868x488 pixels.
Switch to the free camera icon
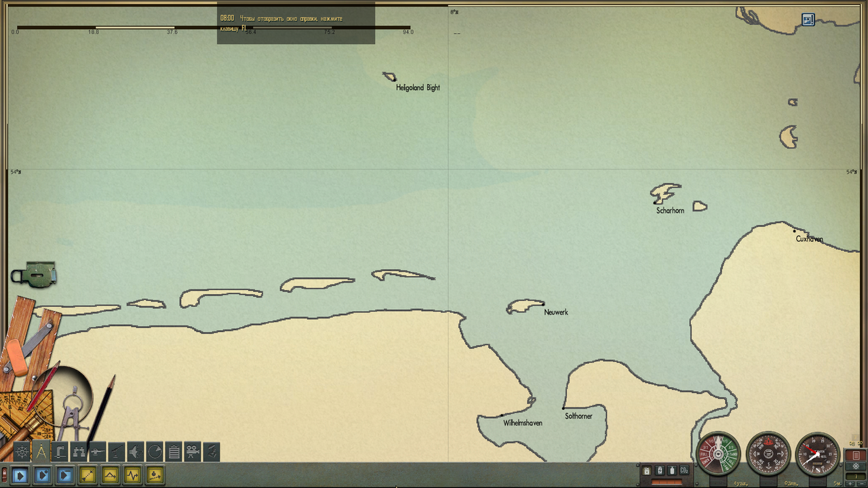[193, 451]
